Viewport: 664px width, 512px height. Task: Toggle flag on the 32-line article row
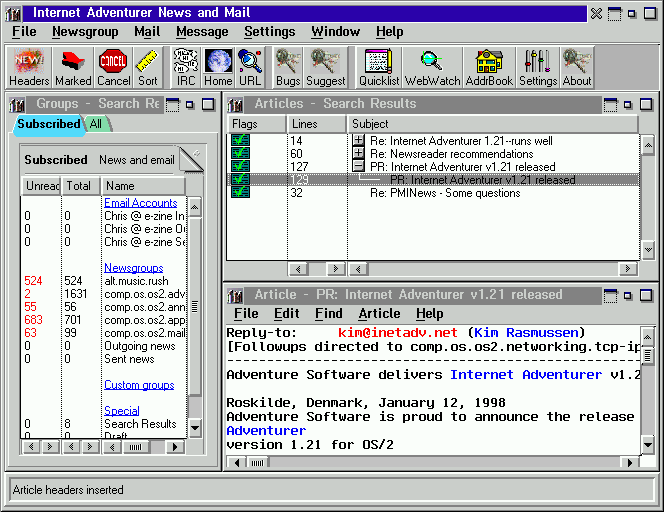tap(240, 193)
